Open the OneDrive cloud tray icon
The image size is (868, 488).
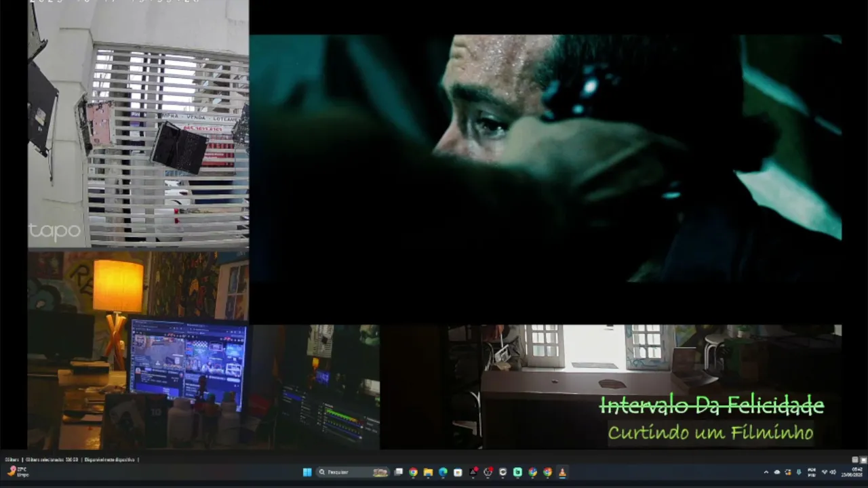(777, 472)
